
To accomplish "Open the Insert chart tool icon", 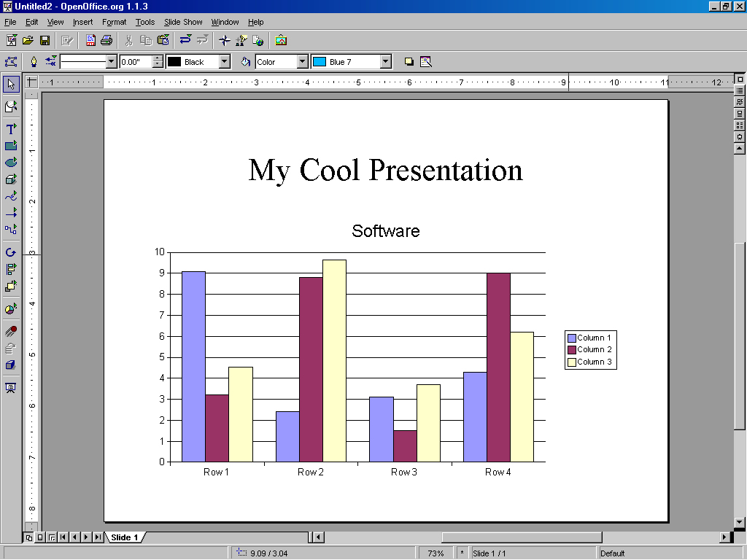I will [x=11, y=308].
